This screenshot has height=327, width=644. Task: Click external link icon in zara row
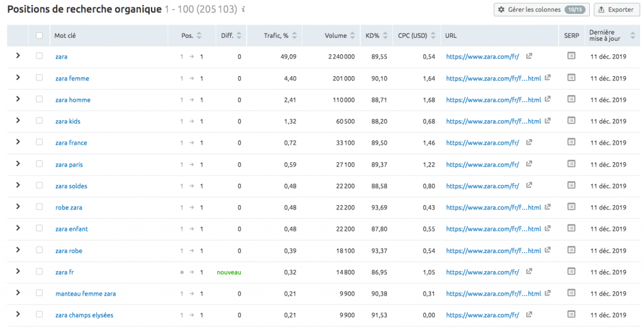tap(529, 56)
